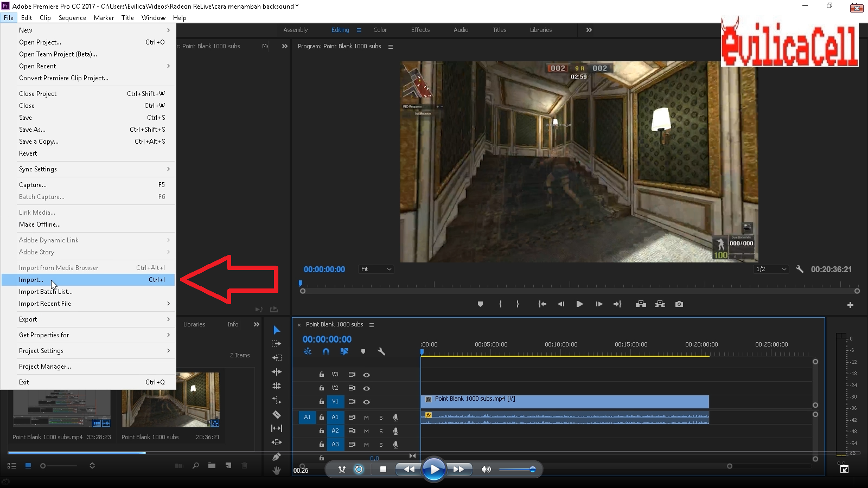The image size is (868, 488).
Task: Export a frame with camera icon
Action: coord(679,304)
